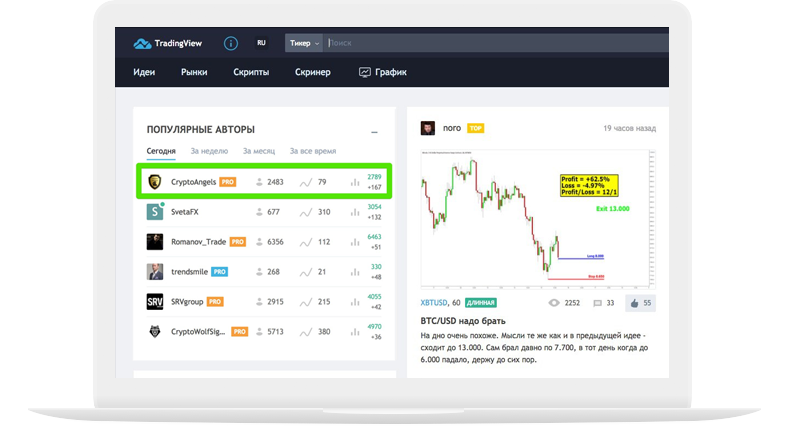Viewport: 787px width, 437px height.
Task: Collapse the Популярные авторы panel
Action: coord(374,132)
